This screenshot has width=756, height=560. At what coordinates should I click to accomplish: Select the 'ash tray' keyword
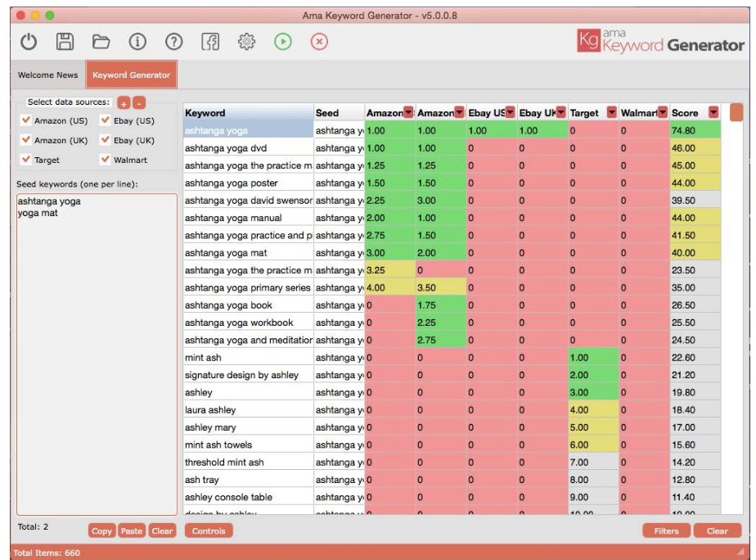[248, 480]
